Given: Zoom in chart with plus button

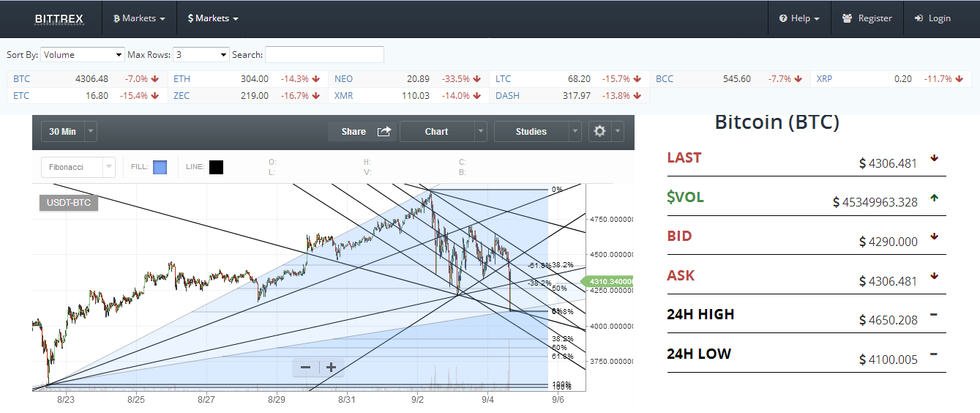Looking at the screenshot, I should coord(331,368).
